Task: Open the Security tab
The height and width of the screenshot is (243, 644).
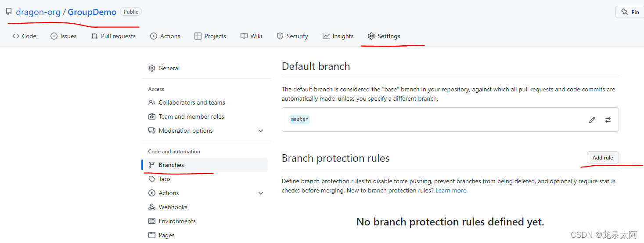Action: [x=292, y=36]
